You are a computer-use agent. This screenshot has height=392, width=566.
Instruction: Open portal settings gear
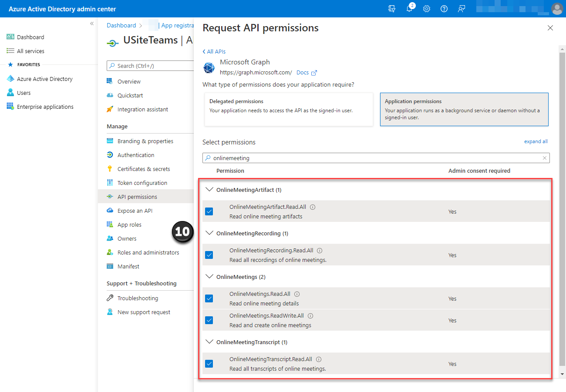pos(427,9)
